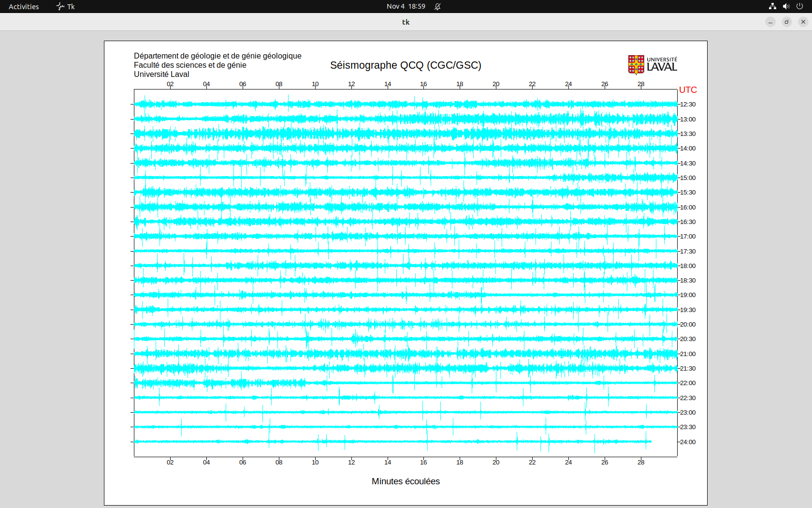Screen dimensions: 812x508
Task: Select the 12:30 time trace label
Action: [688, 105]
